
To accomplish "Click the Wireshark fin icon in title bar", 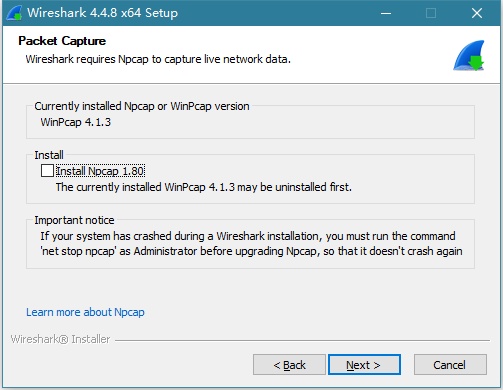I will tap(14, 13).
